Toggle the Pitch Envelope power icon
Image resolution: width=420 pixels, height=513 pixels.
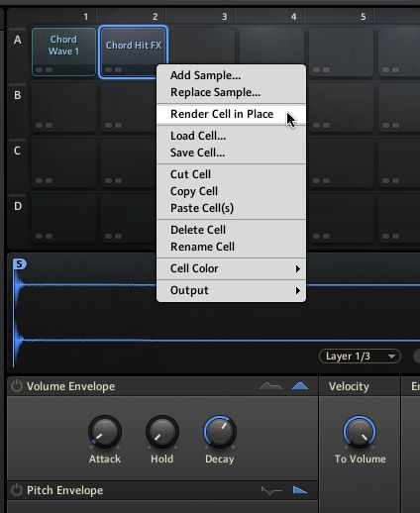[16, 490]
